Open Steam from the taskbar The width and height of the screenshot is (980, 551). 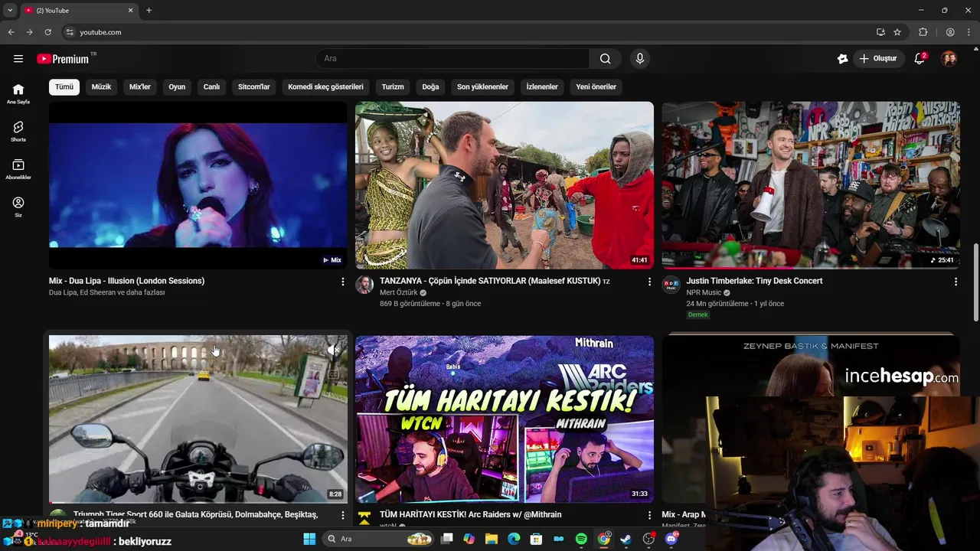coord(626,539)
